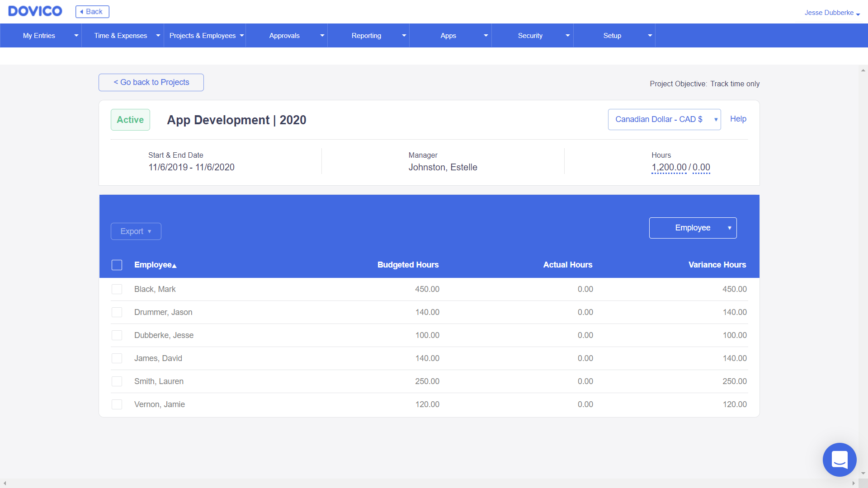Image resolution: width=868 pixels, height=488 pixels.
Task: Check the box for Black, Mark
Action: 117,289
